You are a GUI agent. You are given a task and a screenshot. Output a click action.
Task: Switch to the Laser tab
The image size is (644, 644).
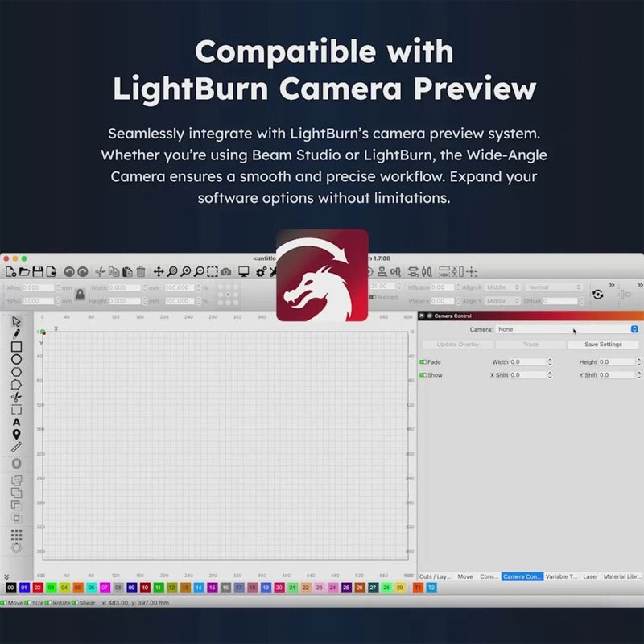point(590,576)
